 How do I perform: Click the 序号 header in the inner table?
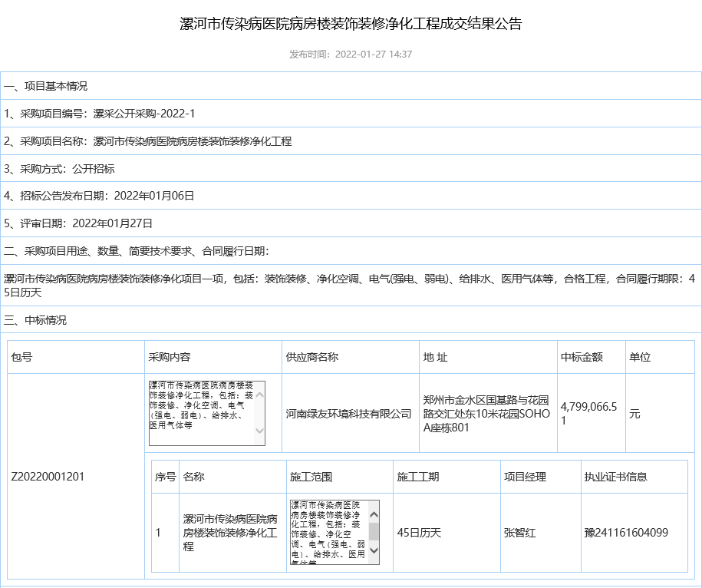point(165,477)
